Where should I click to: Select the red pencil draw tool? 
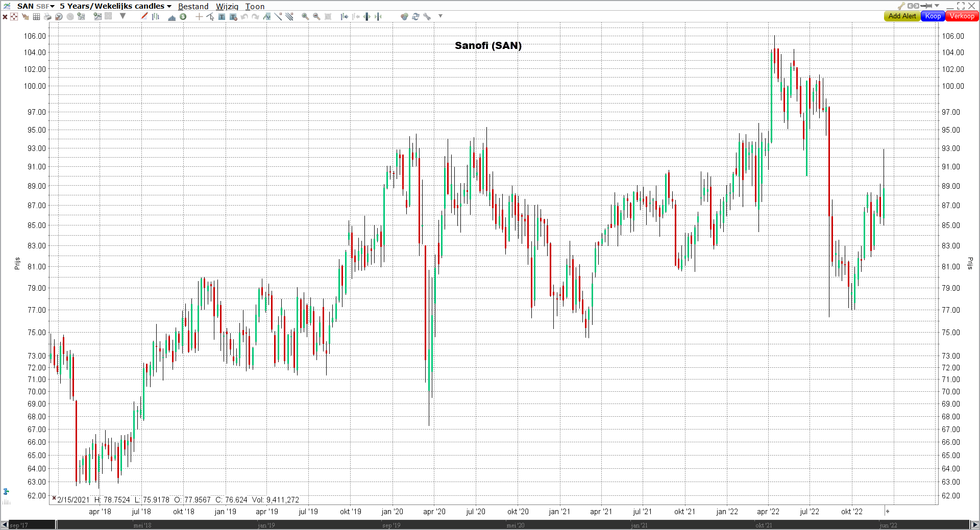point(144,17)
